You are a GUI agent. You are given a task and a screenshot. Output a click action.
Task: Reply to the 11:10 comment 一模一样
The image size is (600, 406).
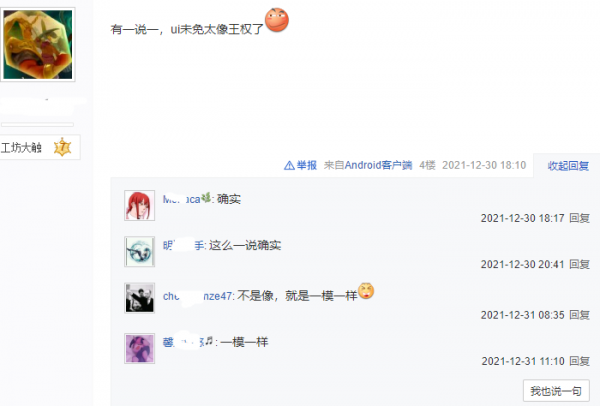pyautogui.click(x=579, y=361)
